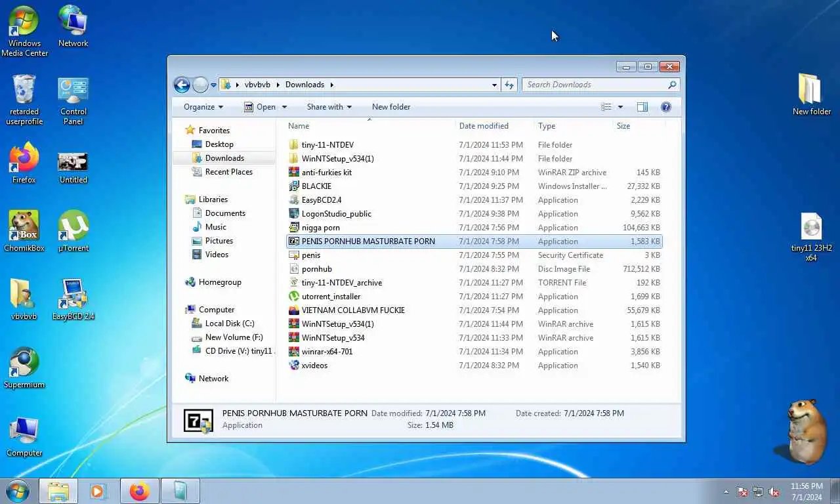Click the tiny11 23H2 x64 disc image

pos(811,238)
